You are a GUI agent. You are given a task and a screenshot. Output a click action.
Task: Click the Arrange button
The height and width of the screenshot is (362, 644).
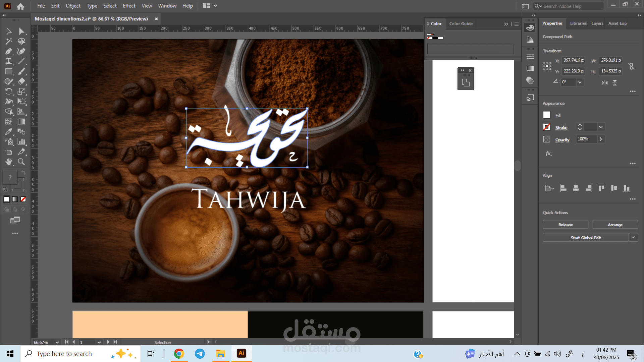(x=615, y=225)
